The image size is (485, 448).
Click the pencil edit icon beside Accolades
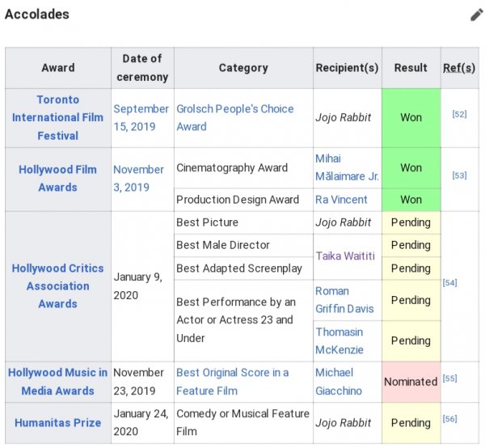[475, 15]
